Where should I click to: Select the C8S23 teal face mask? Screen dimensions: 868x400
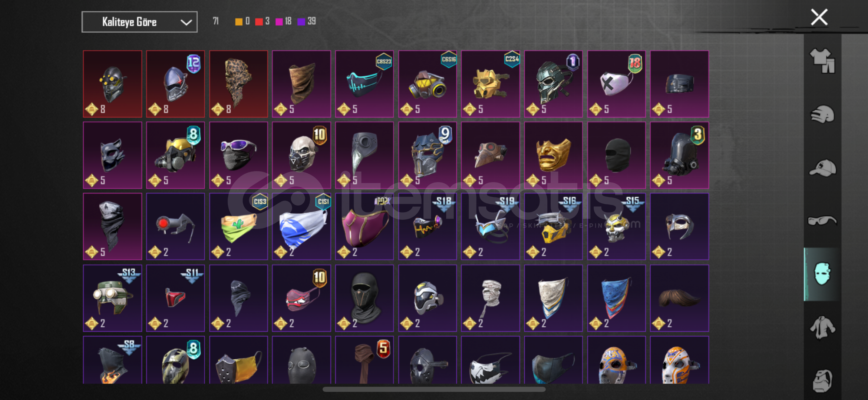364,84
